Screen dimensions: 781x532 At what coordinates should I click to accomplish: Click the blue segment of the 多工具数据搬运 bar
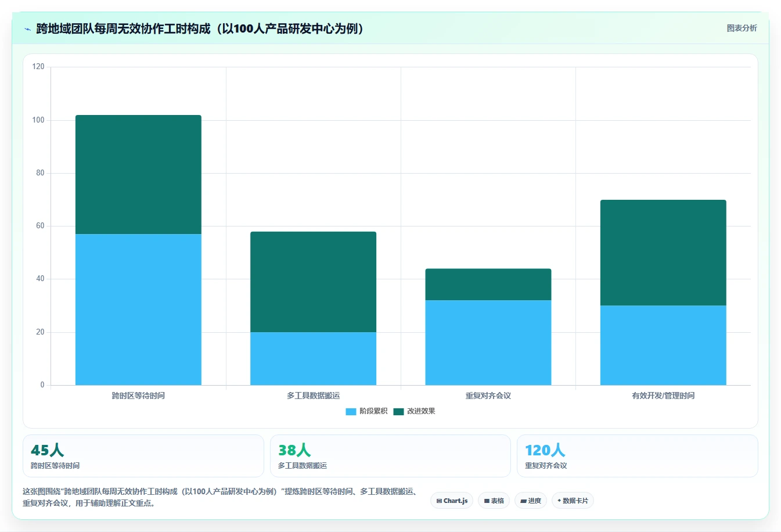coord(313,358)
